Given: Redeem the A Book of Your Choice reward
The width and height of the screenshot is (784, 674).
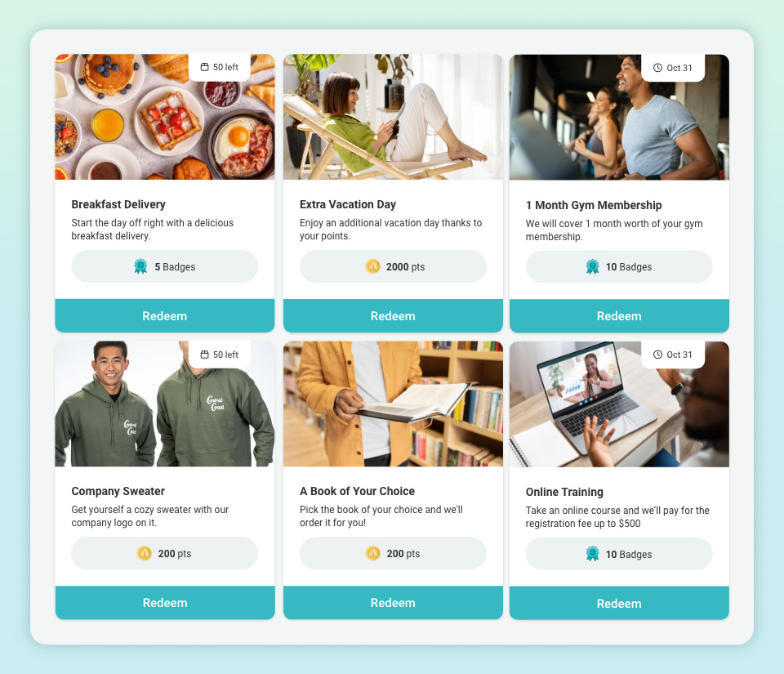Looking at the screenshot, I should [393, 603].
